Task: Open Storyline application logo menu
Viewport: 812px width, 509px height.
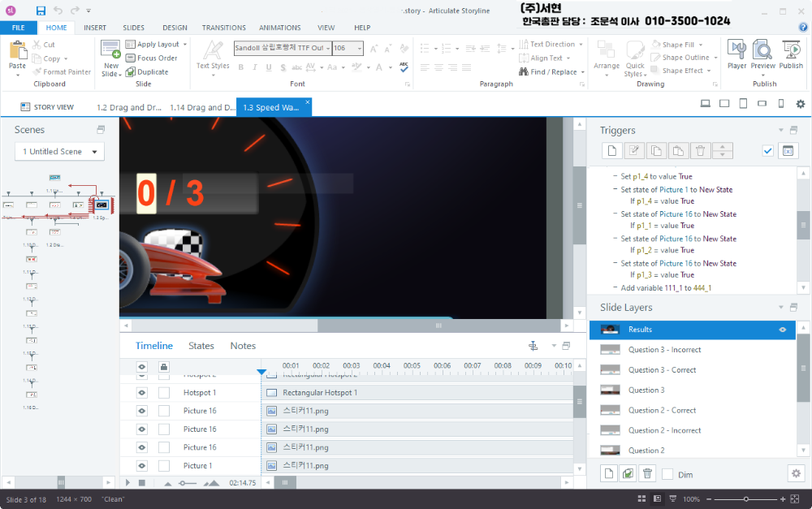Action: (11, 11)
